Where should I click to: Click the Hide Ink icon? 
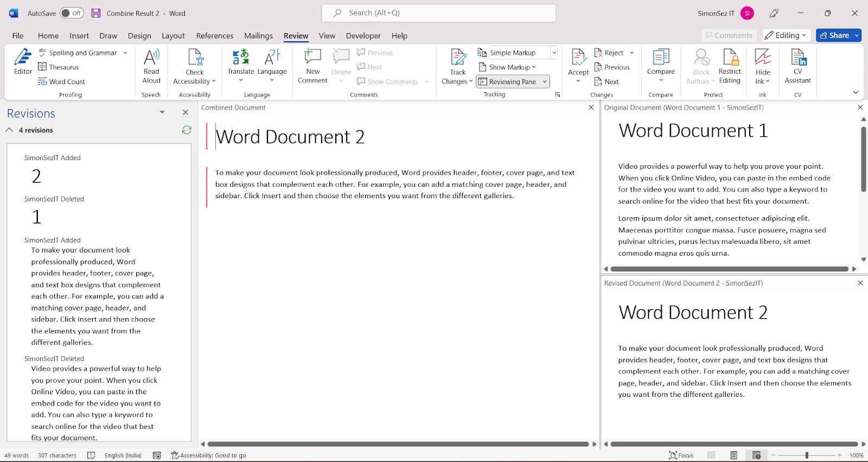[763, 57]
